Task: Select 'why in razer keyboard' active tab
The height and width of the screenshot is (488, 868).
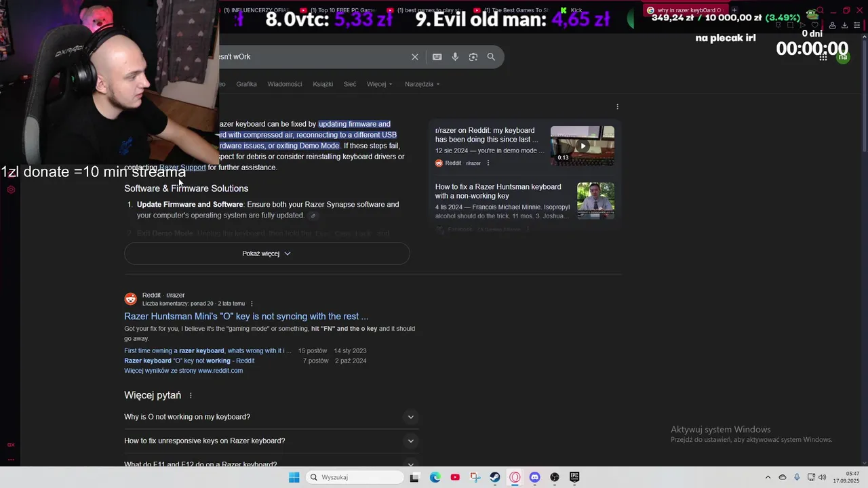Action: 685,10
